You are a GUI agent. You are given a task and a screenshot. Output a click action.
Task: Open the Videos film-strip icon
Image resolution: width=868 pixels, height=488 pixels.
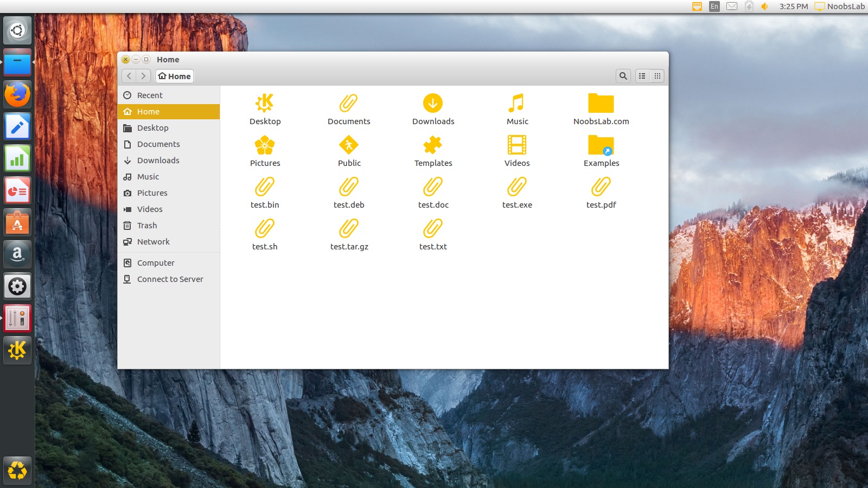point(516,145)
